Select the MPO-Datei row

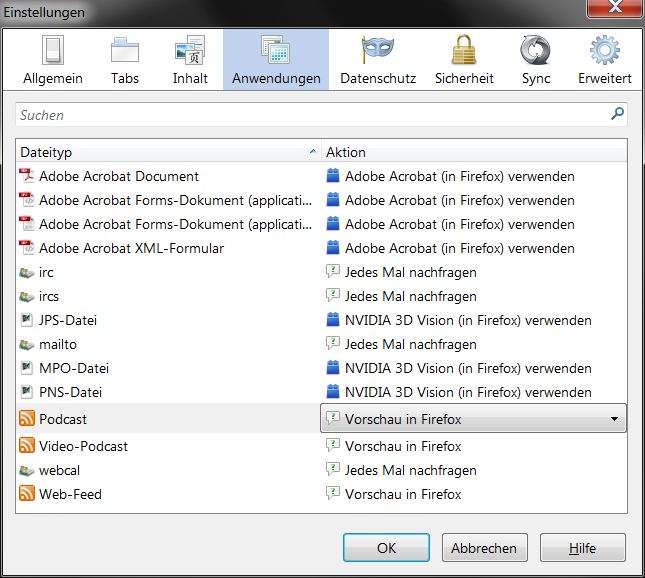(x=321, y=368)
